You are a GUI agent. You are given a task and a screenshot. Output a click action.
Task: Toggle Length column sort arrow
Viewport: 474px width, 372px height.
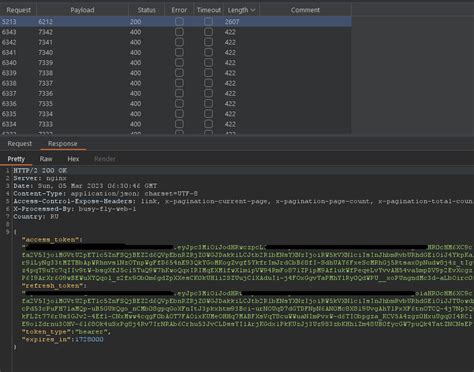[x=253, y=10]
